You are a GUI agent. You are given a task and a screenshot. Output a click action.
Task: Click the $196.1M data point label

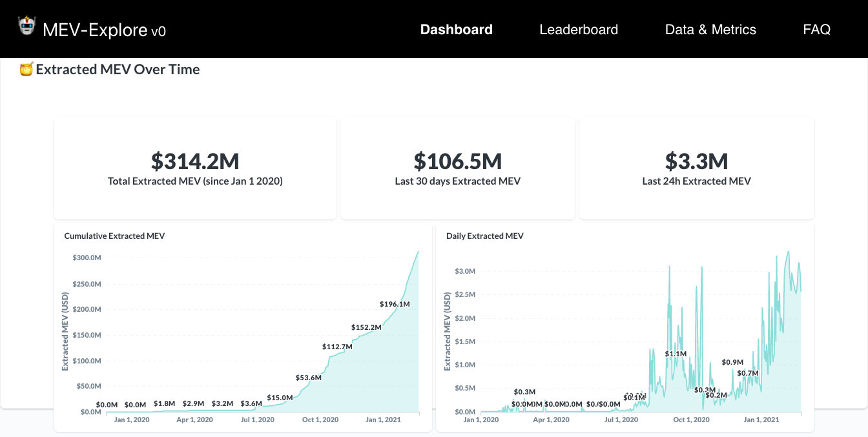pos(395,304)
